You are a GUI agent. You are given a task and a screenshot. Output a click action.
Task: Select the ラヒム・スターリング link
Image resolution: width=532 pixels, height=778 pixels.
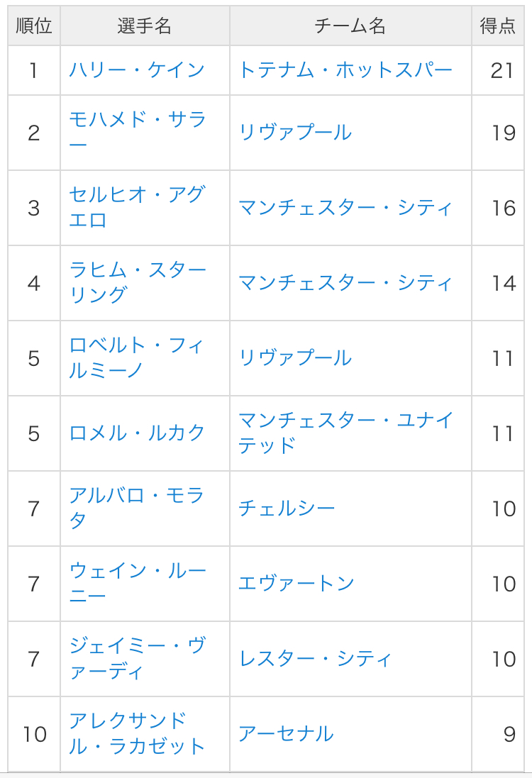click(137, 270)
